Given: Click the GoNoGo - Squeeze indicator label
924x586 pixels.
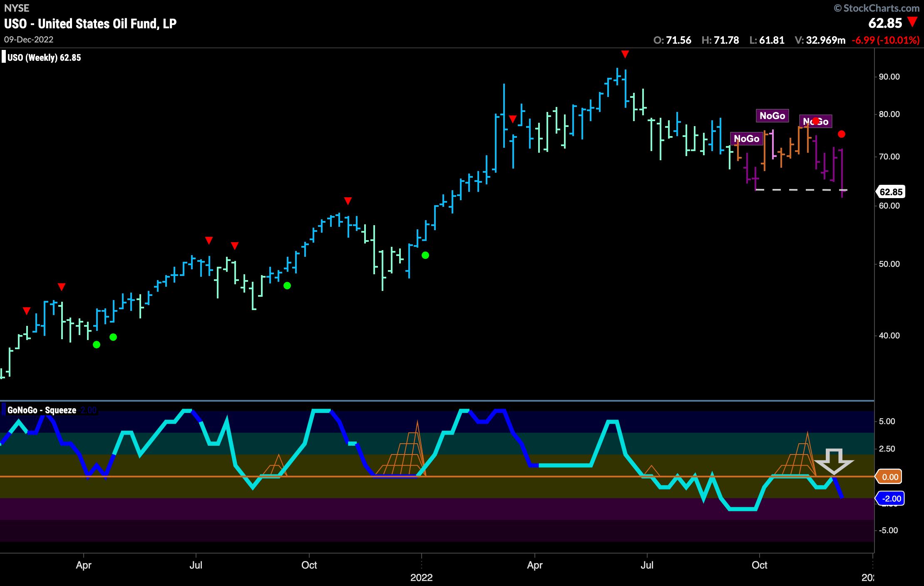Looking at the screenshot, I should [x=42, y=410].
